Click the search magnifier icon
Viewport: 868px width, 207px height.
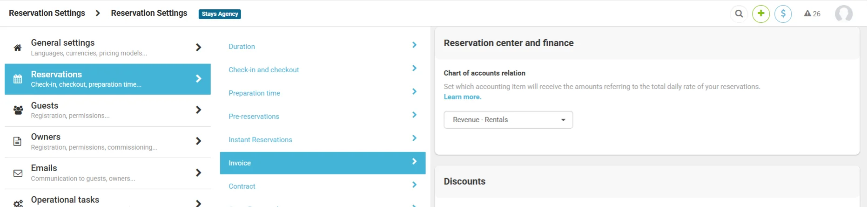739,14
